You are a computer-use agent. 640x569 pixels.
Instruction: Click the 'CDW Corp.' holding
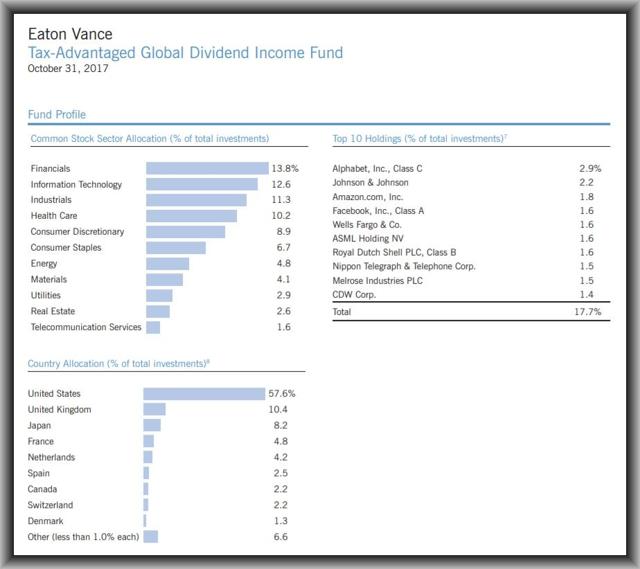354,295
